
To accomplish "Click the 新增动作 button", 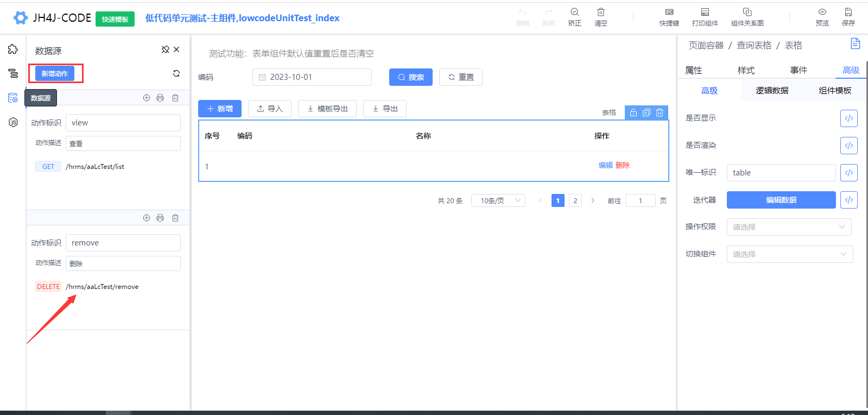I will 55,73.
